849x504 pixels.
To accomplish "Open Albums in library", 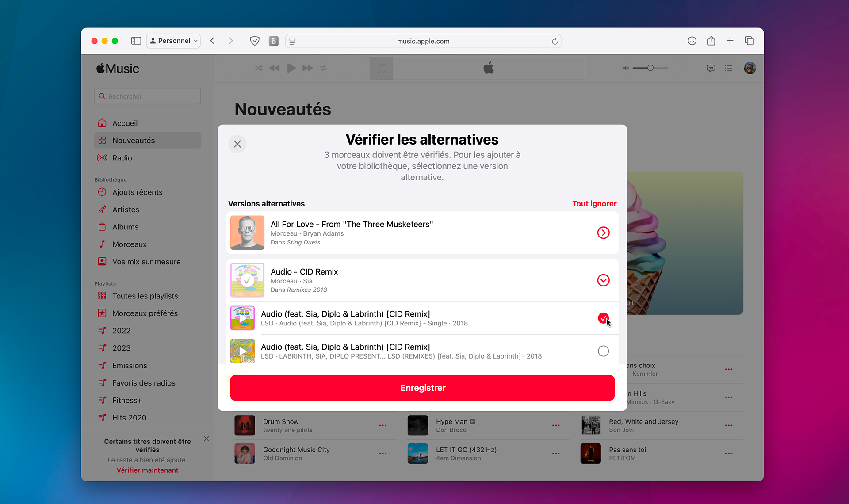I will click(x=147, y=227).
